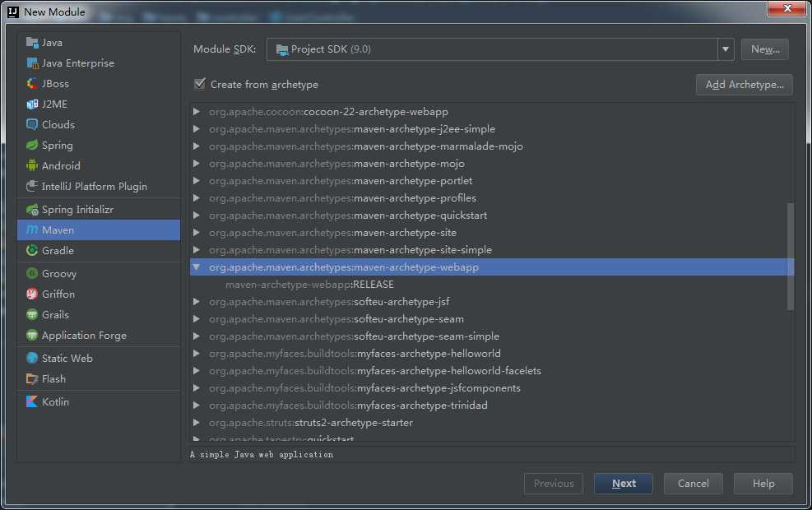
Task: Select myfaces-archetype-jsfcomponents row text
Action: 364,387
